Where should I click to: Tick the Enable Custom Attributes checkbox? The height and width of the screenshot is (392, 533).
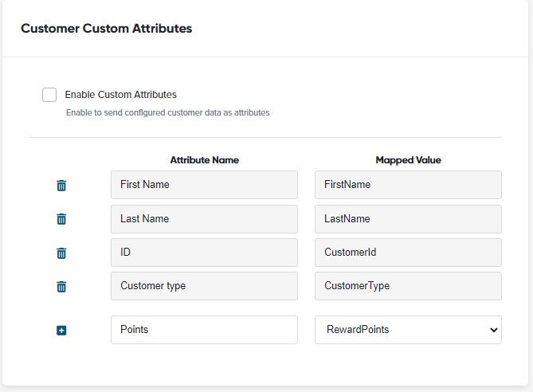coord(49,95)
